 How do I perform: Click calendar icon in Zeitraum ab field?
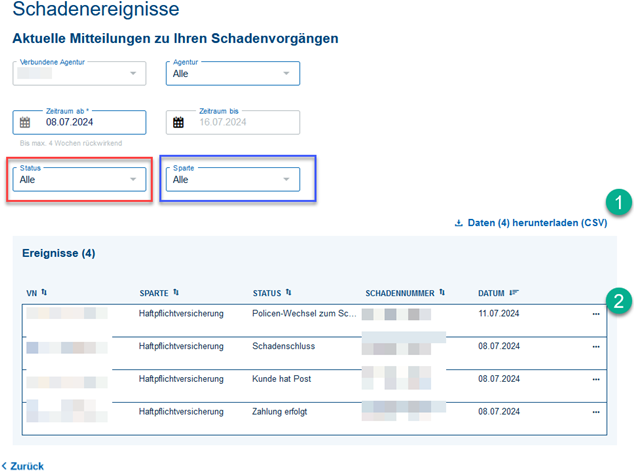(x=26, y=123)
